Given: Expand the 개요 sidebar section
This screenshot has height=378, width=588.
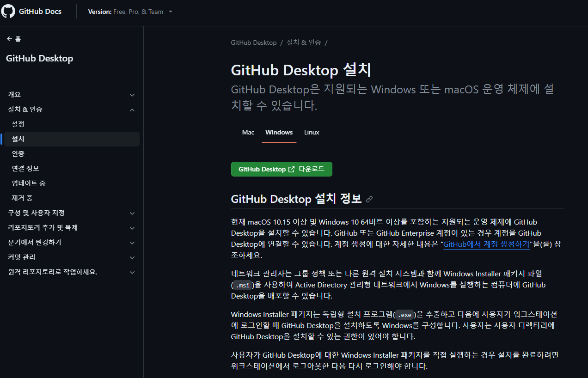Looking at the screenshot, I should coord(132,95).
